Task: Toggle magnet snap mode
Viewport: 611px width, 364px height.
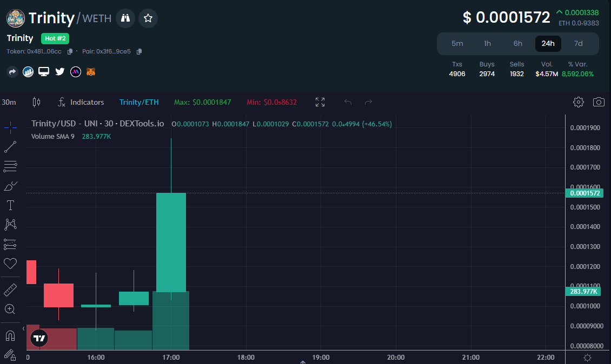Action: [10, 335]
